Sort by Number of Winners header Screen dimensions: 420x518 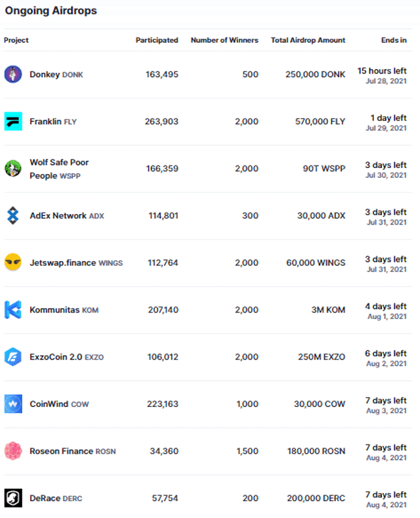click(x=224, y=40)
